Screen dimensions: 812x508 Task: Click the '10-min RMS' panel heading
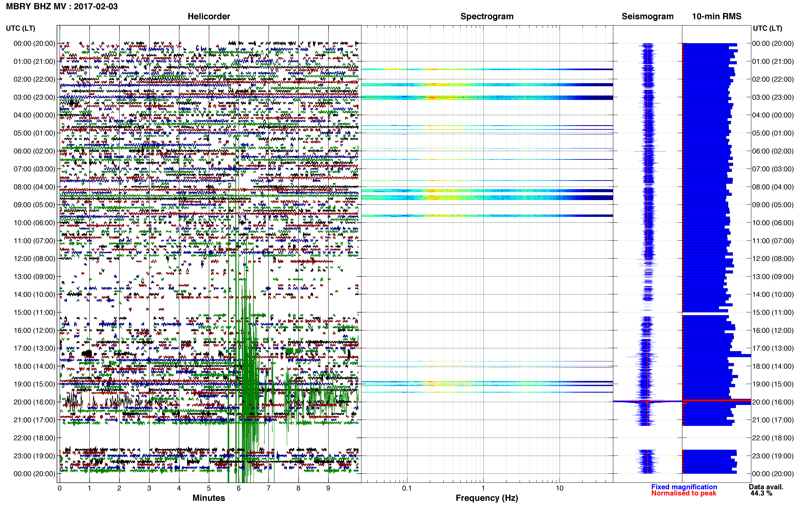[x=716, y=16]
